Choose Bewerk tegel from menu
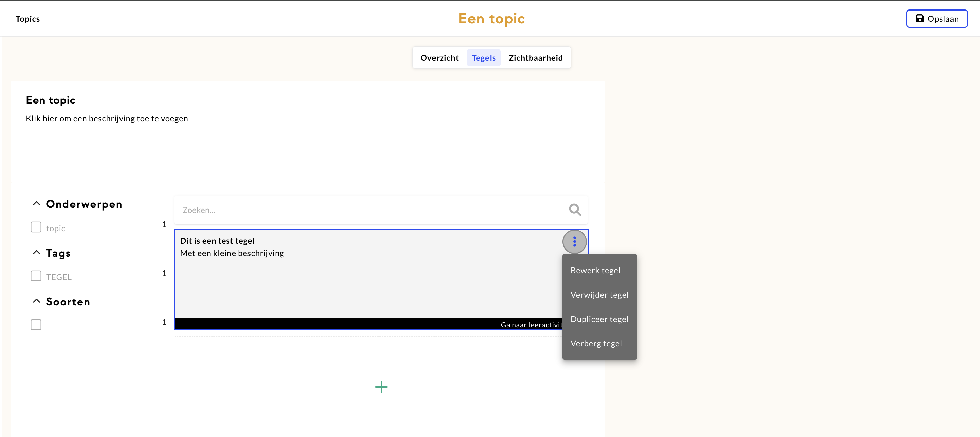 click(x=595, y=270)
